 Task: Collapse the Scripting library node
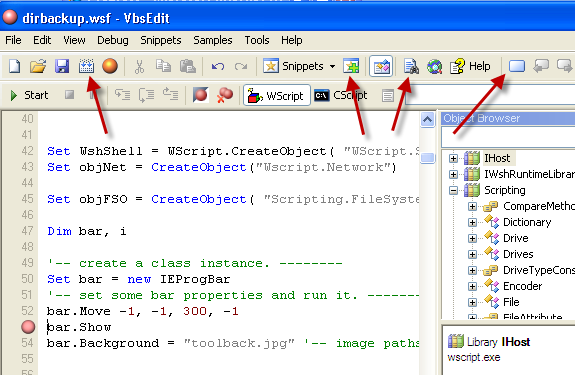pos(453,190)
